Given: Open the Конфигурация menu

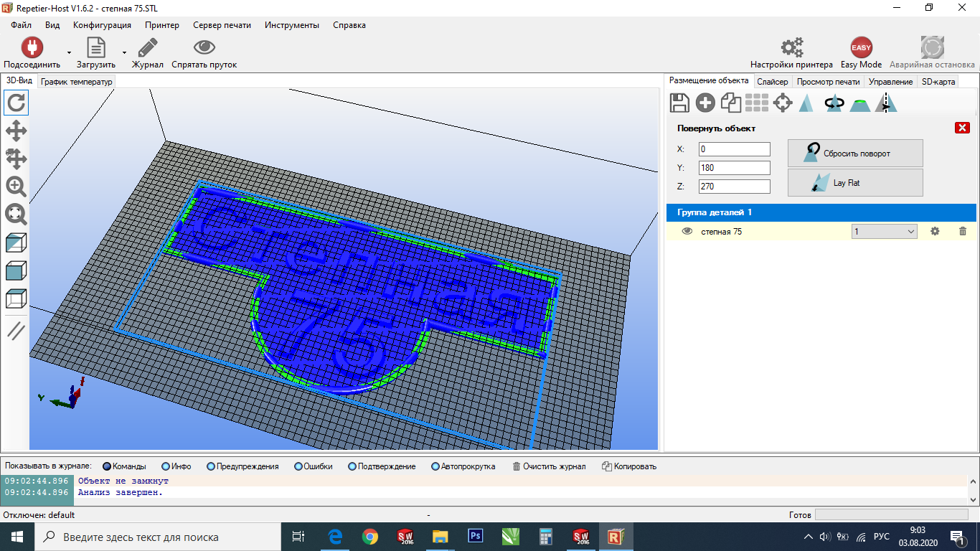Looking at the screenshot, I should (102, 25).
